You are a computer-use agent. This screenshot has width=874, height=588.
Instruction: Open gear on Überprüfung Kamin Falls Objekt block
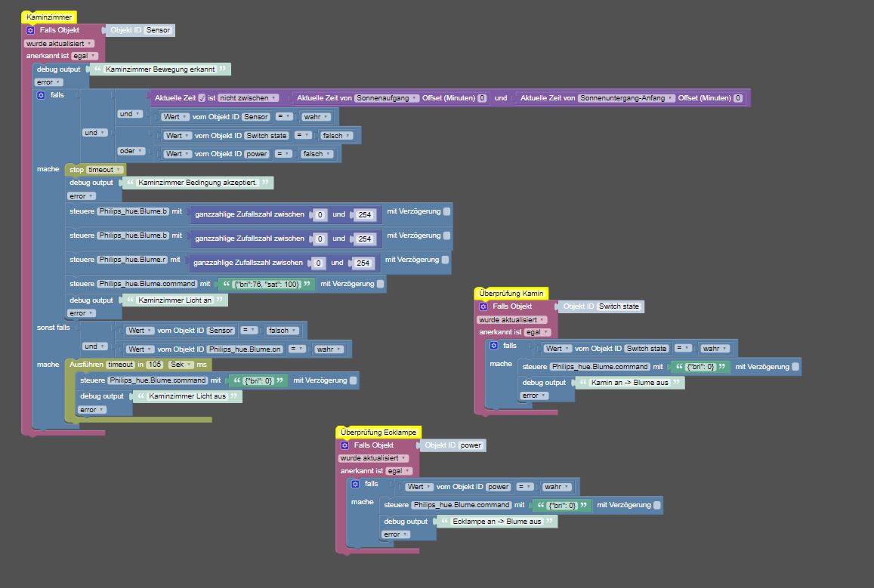pyautogui.click(x=483, y=306)
